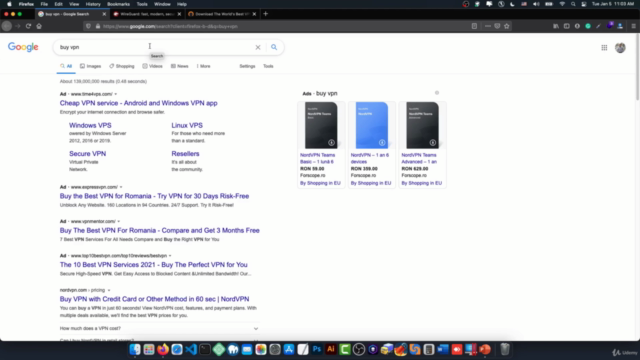Open Terminal from the Dock
The width and height of the screenshot is (640, 360).
pyautogui.click(x=205, y=349)
